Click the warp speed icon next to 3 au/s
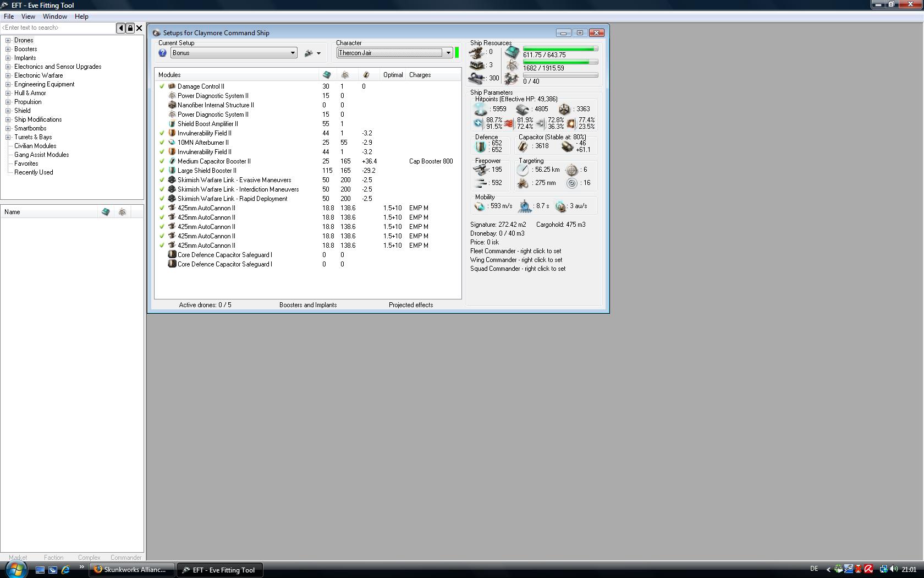Viewport: 924px width, 578px height. tap(560, 206)
